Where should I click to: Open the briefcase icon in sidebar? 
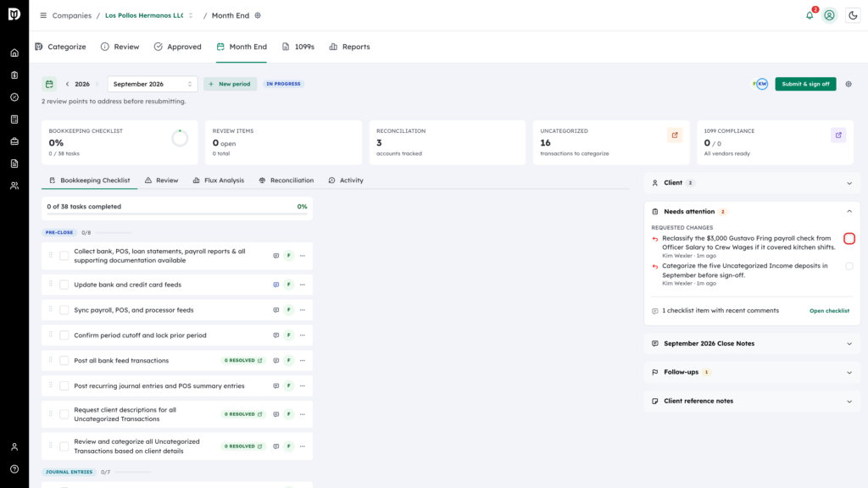(x=14, y=141)
